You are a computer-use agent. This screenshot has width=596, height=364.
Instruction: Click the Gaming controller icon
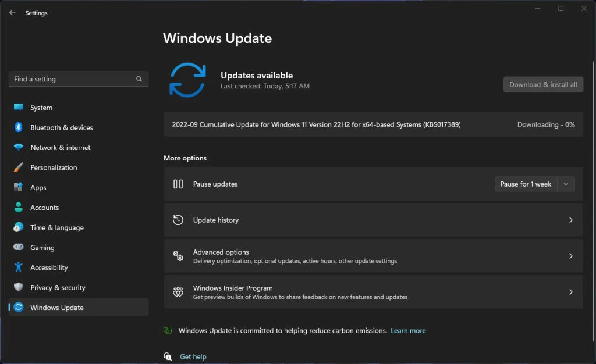click(18, 247)
